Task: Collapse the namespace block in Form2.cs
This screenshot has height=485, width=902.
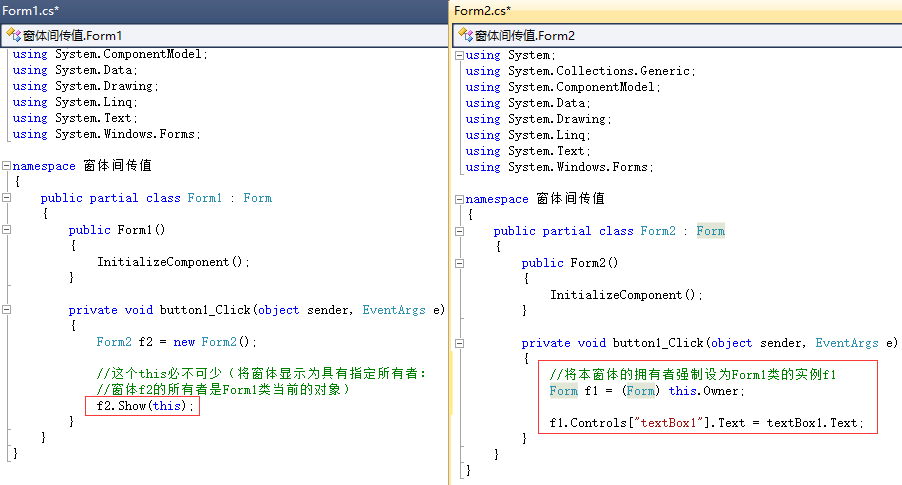Action: pos(459,199)
